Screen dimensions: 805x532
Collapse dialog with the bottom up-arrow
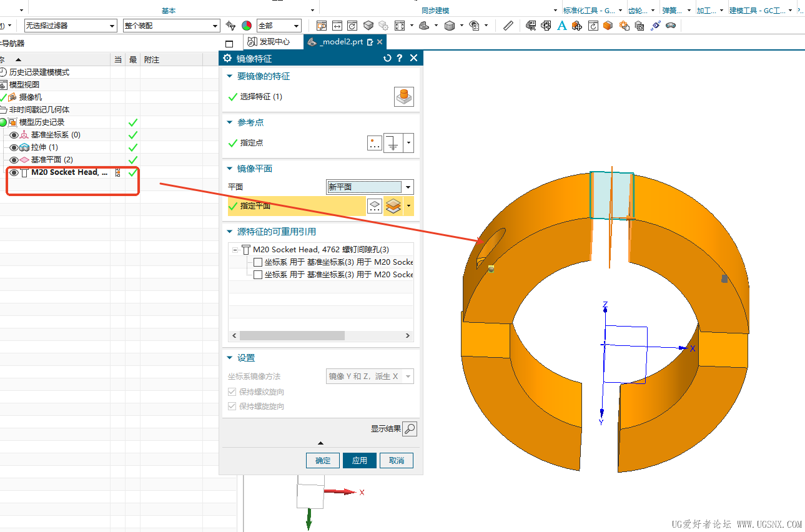click(321, 443)
